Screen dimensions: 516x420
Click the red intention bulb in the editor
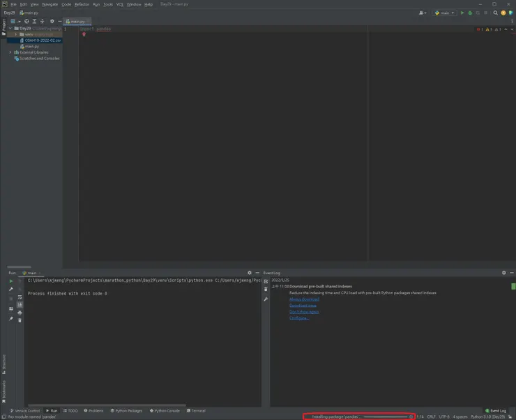(x=84, y=34)
